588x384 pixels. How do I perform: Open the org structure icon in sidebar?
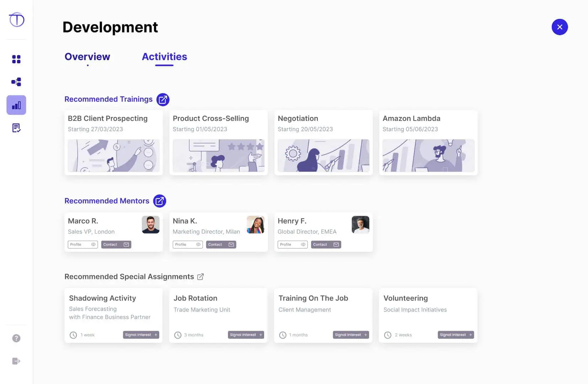[x=16, y=82]
